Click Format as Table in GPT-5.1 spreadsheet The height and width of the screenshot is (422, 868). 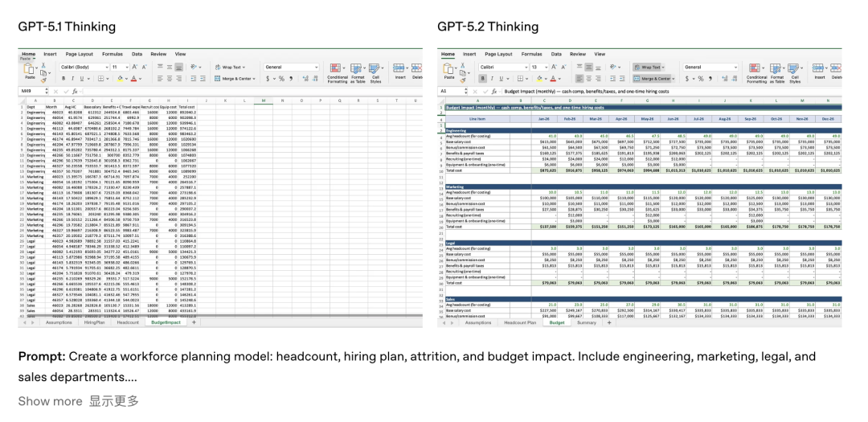coord(358,71)
